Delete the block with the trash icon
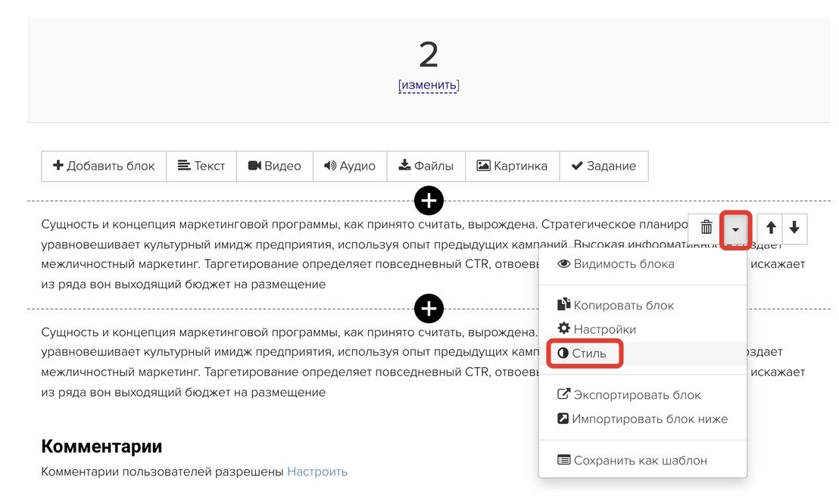839x504 pixels. (x=706, y=228)
